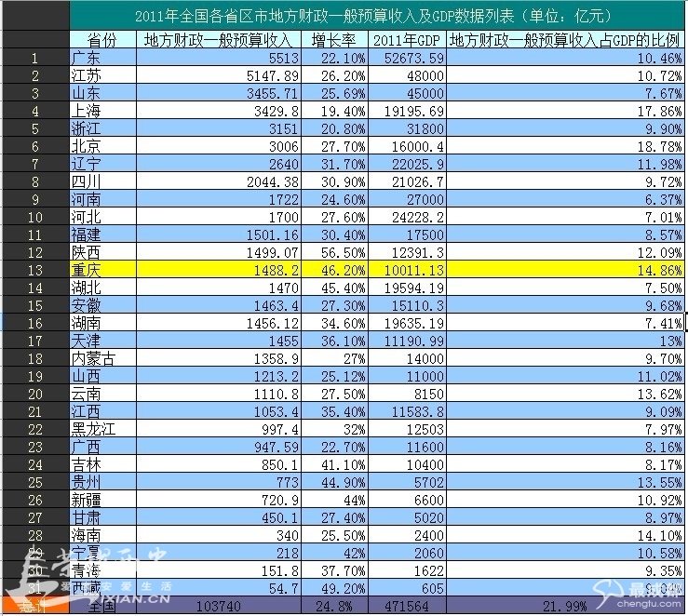Image resolution: width=688 pixels, height=616 pixels.
Task: Select the 四川 province cell
Action: (103, 181)
